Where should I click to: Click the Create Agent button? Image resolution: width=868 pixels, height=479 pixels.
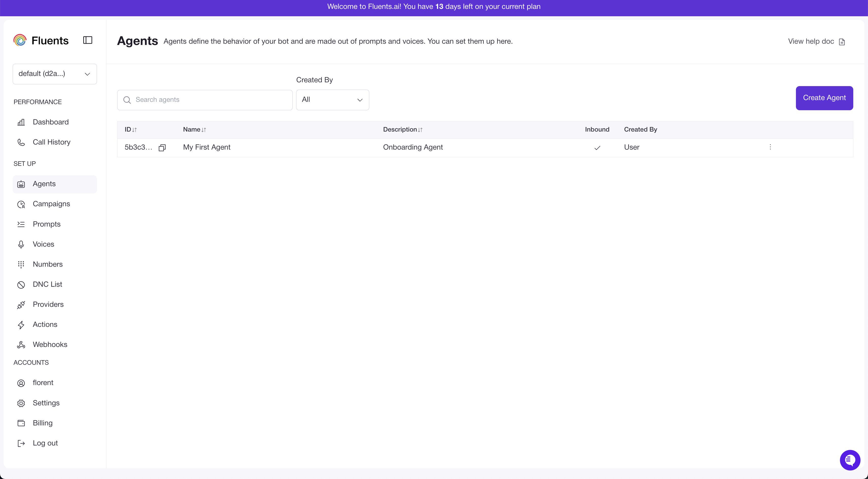[824, 98]
